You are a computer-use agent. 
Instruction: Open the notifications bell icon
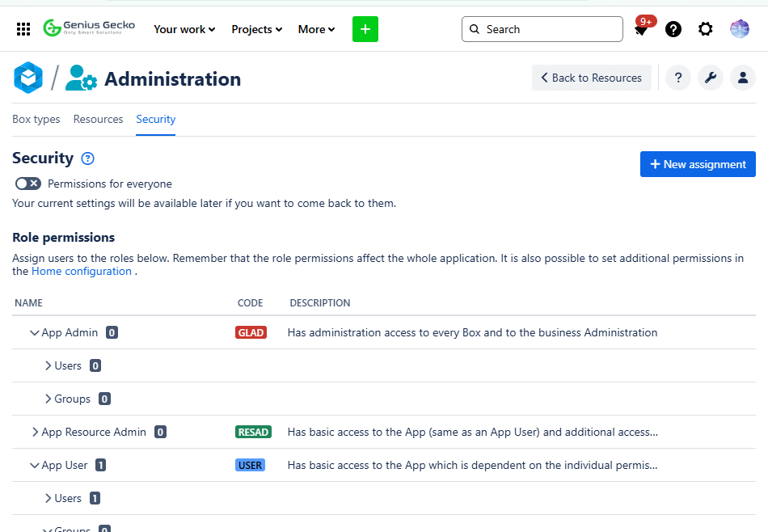[641, 30]
